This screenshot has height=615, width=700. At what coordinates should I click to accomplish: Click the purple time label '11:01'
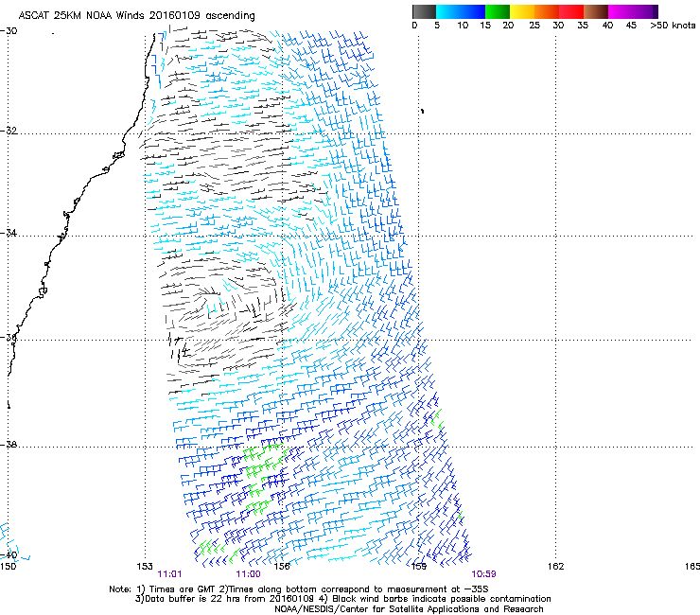coord(169,574)
